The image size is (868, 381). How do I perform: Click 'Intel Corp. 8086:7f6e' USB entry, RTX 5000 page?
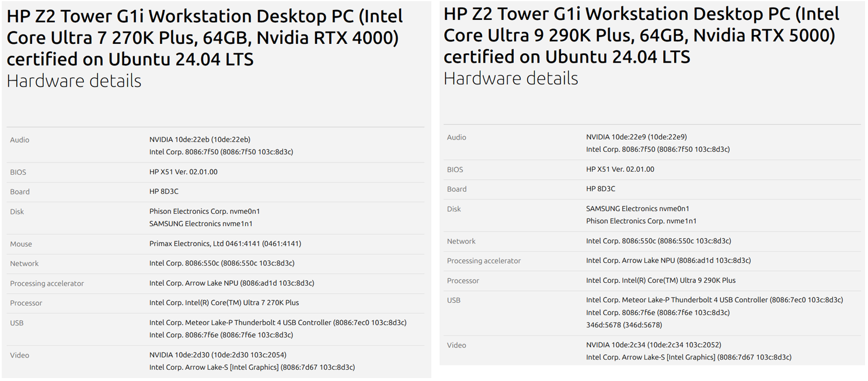[658, 313]
